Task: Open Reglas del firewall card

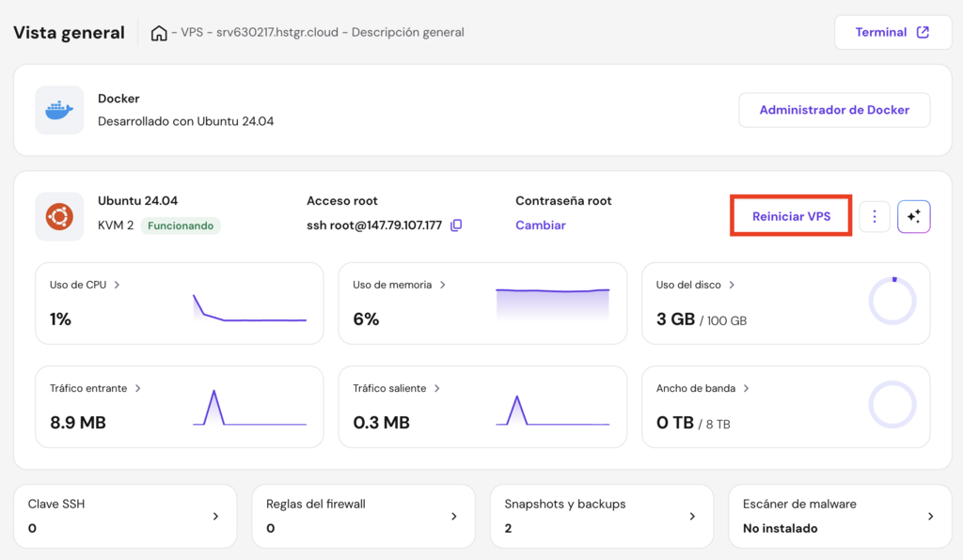Action: pos(363,516)
